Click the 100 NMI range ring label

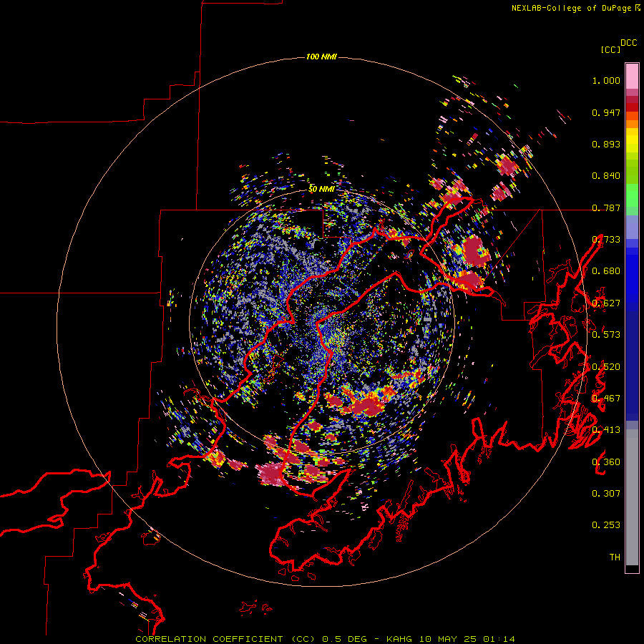321,57
